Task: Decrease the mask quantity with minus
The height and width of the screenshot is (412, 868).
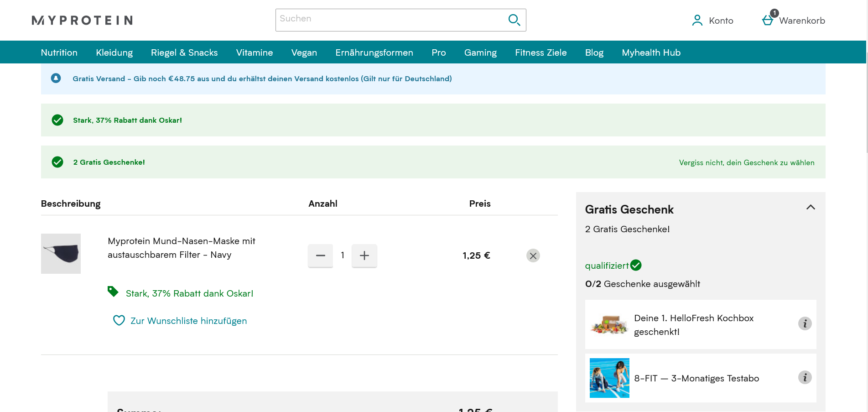Action: tap(321, 256)
